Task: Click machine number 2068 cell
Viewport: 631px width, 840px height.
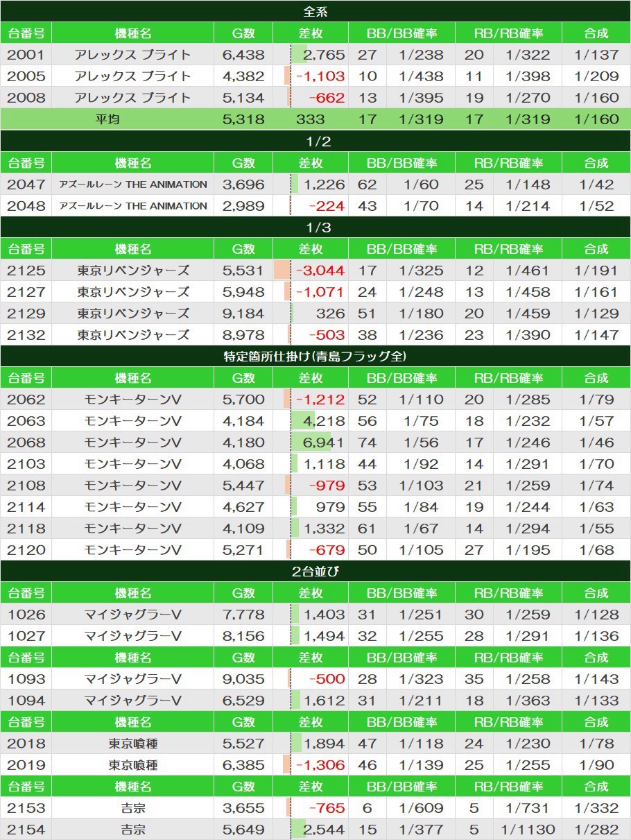Action: 26,442
